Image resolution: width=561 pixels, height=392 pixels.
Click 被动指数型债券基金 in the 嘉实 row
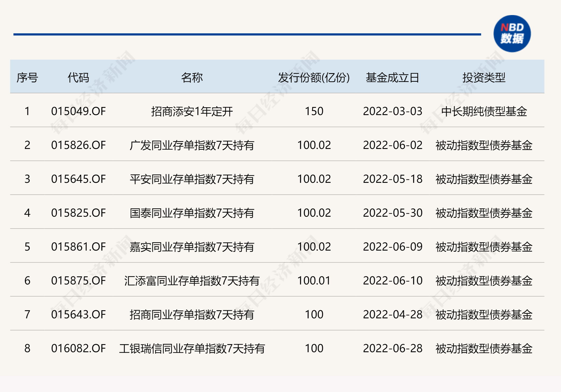point(484,247)
